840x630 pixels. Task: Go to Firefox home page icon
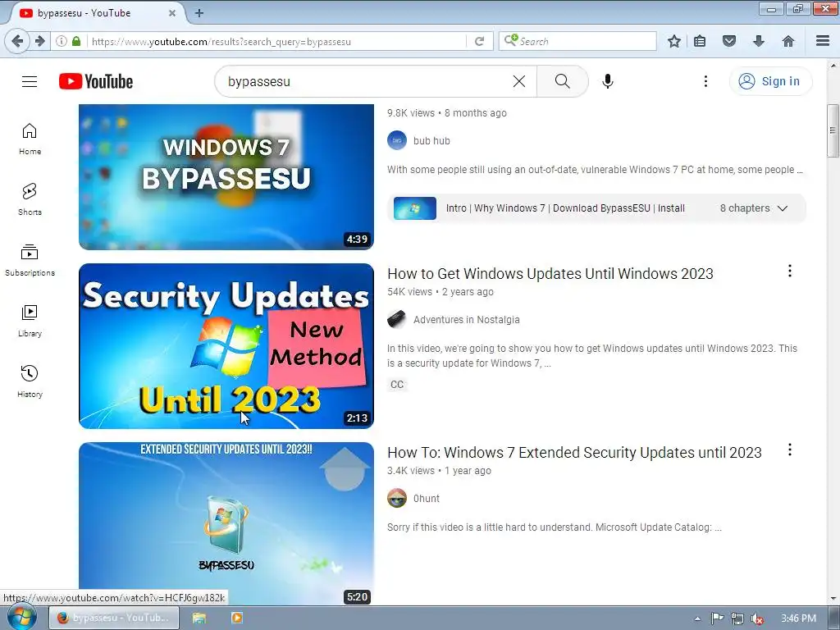788,41
